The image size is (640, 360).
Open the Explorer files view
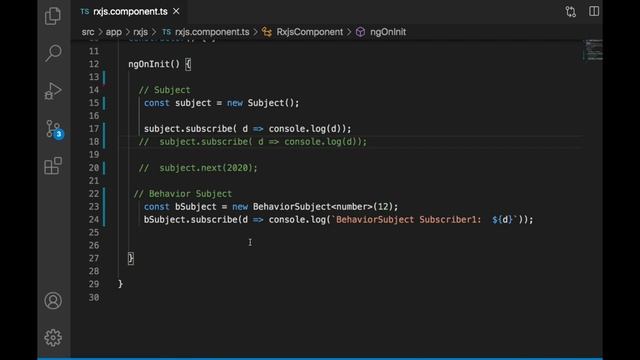tap(53, 16)
